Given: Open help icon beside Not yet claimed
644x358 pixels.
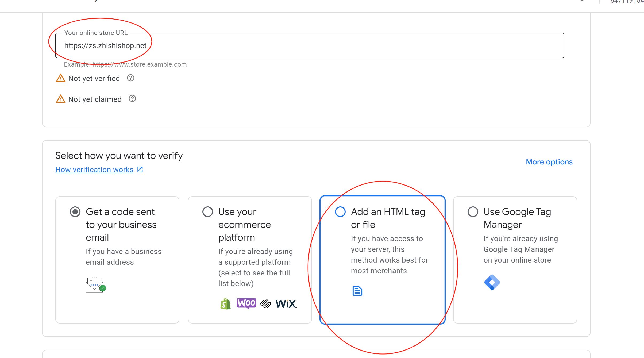Looking at the screenshot, I should [132, 99].
